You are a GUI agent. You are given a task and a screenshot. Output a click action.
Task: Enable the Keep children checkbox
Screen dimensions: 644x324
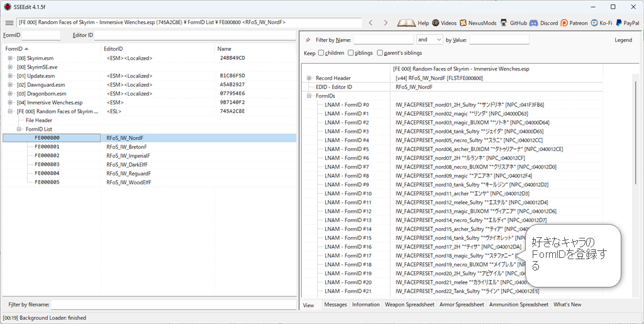pos(321,53)
